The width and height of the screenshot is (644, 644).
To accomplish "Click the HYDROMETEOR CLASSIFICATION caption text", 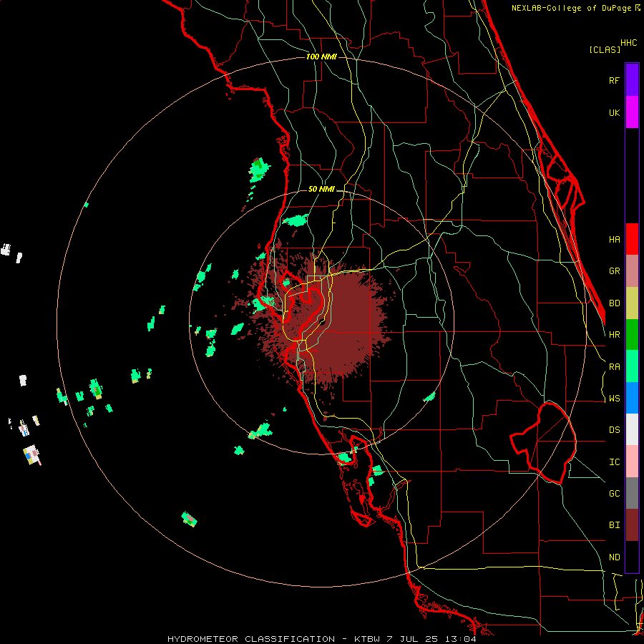I will [251, 639].
